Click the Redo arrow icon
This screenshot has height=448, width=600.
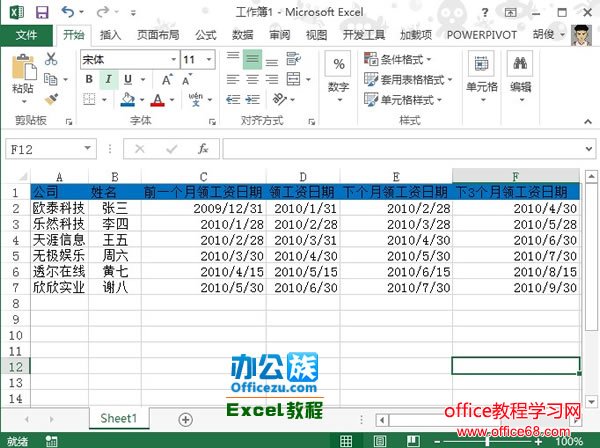pos(102,12)
